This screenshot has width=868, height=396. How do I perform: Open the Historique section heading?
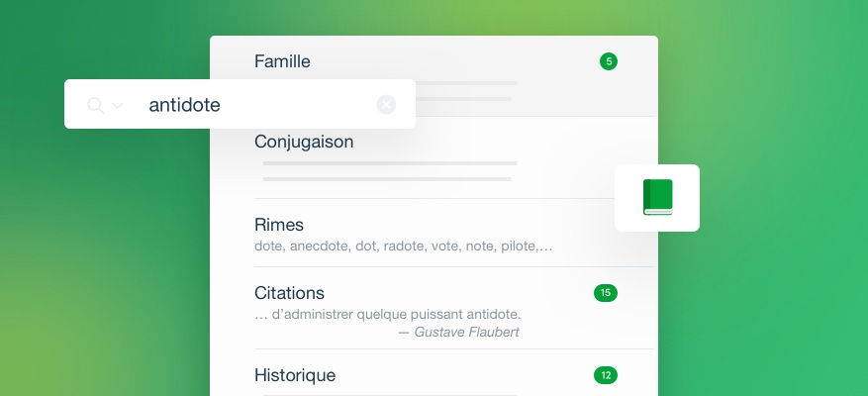pyautogui.click(x=295, y=375)
